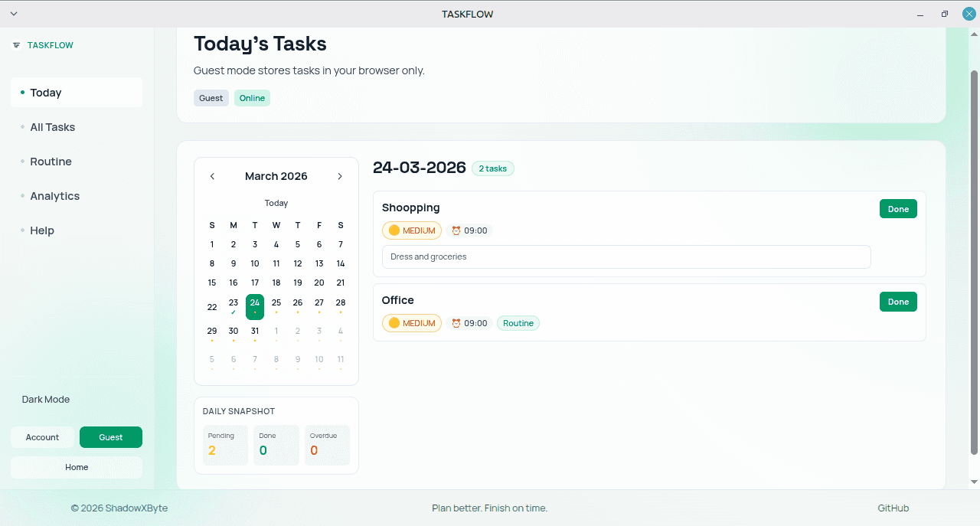
Task: Select March 28 in calendar
Action: [341, 305]
